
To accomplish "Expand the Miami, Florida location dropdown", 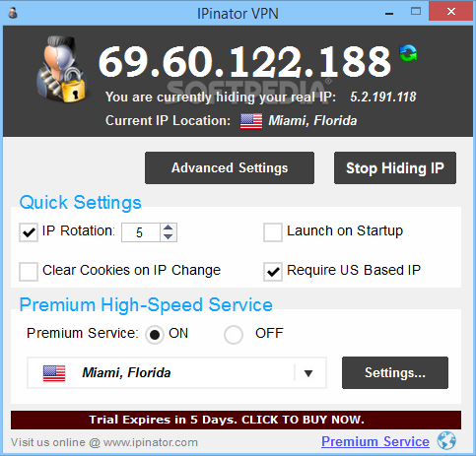I will click(176, 373).
